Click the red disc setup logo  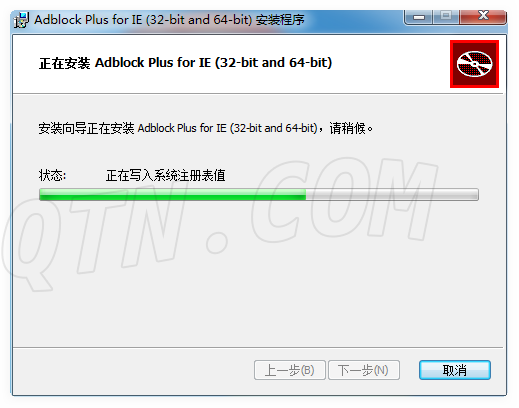pos(474,64)
